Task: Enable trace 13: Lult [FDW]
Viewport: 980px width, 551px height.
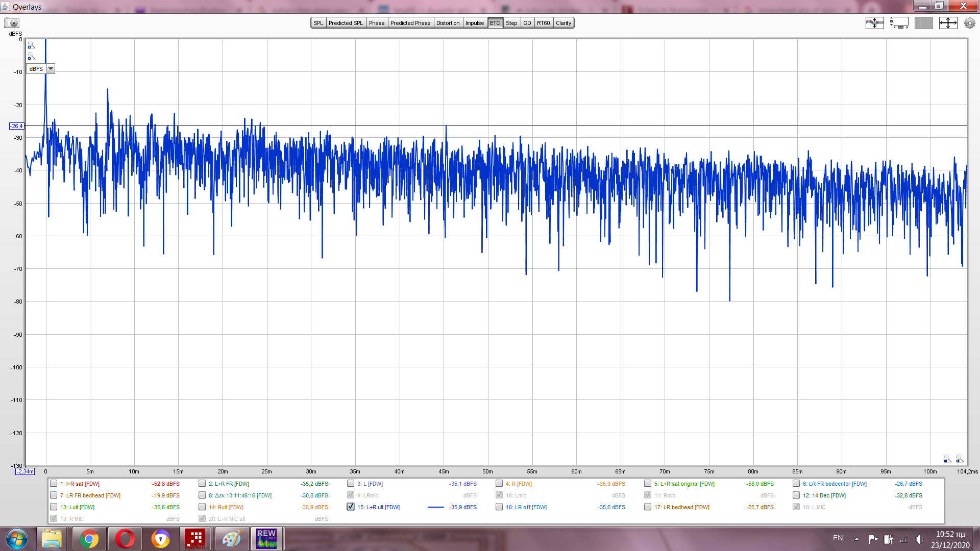Action: click(x=54, y=507)
